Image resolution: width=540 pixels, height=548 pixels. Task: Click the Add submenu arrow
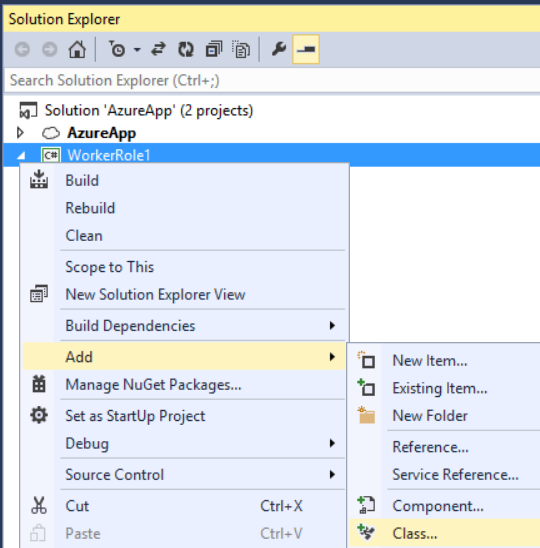point(332,357)
